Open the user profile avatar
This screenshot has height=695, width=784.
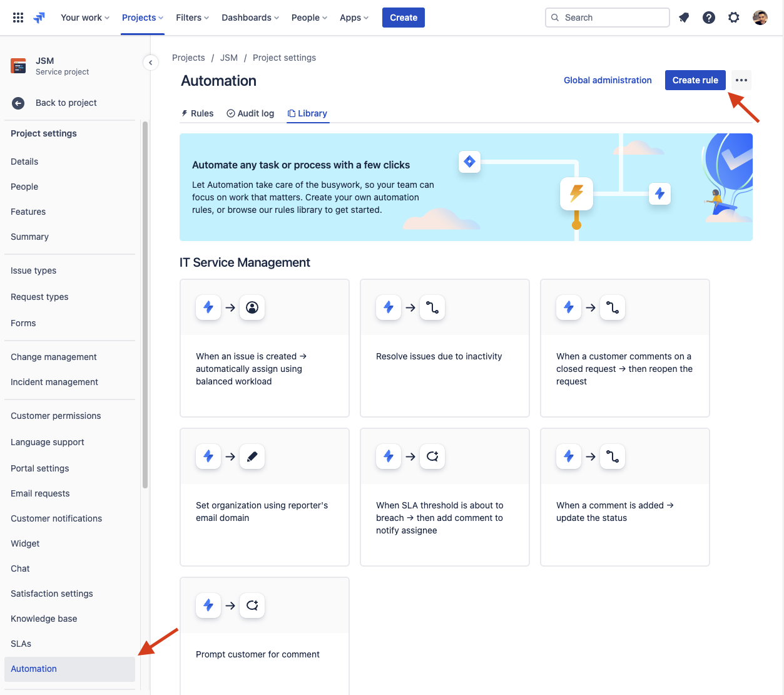point(760,18)
